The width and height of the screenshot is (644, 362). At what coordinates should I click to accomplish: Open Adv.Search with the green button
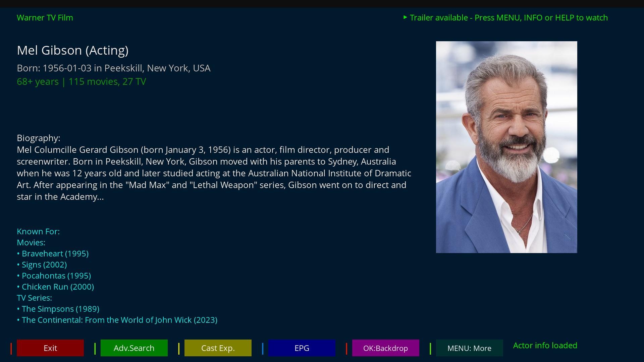[134, 348]
